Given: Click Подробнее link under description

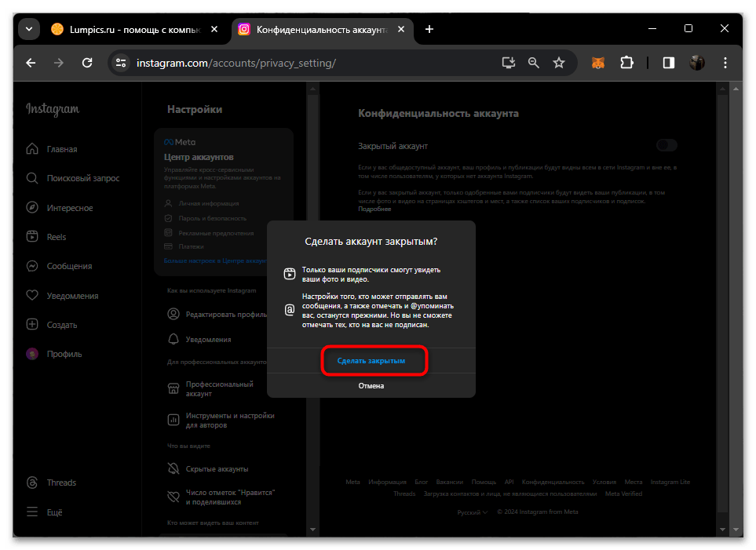Looking at the screenshot, I should click(374, 209).
